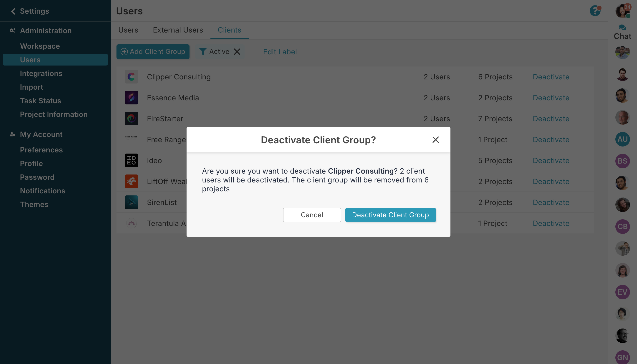Deactivate the FireStarter client group

pyautogui.click(x=551, y=119)
